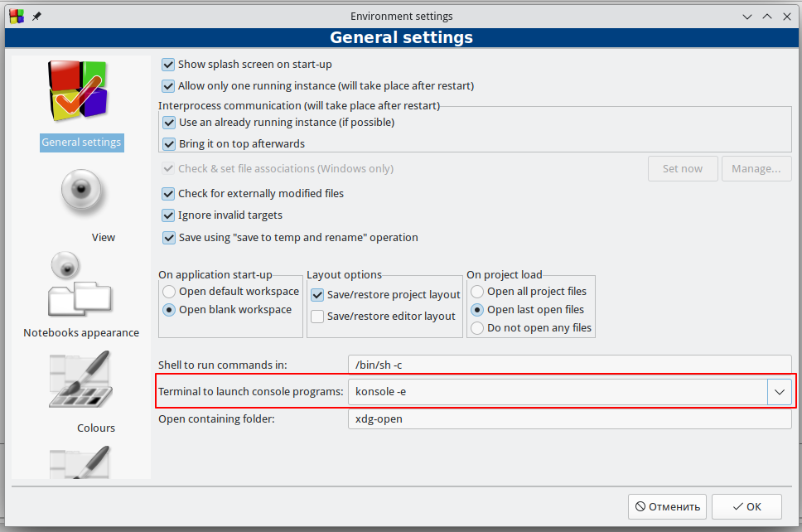Expand the terminal program dropdown arrow

click(779, 392)
